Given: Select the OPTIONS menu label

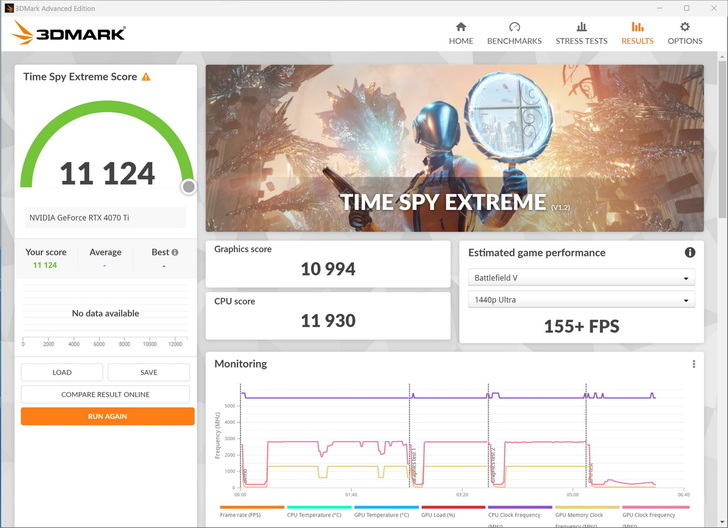Looking at the screenshot, I should [x=685, y=41].
